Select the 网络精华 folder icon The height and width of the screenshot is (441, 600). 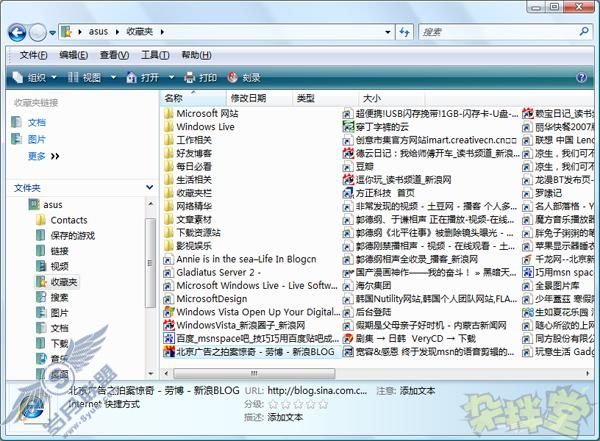coord(168,206)
